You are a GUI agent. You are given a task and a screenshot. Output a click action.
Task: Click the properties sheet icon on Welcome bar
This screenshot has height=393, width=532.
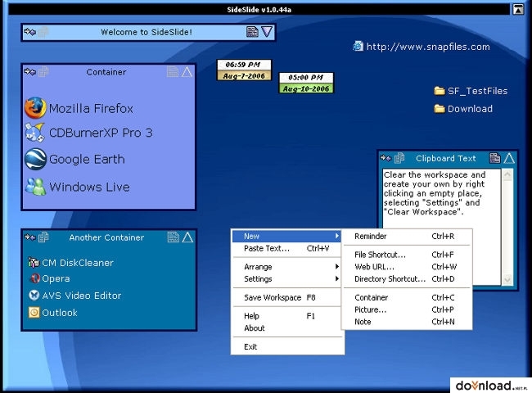(252, 32)
